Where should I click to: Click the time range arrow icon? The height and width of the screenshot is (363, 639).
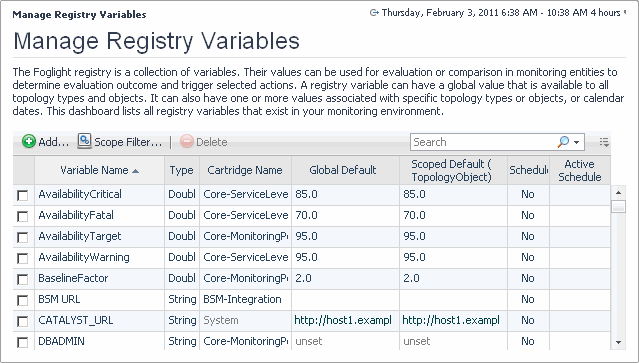click(x=373, y=13)
